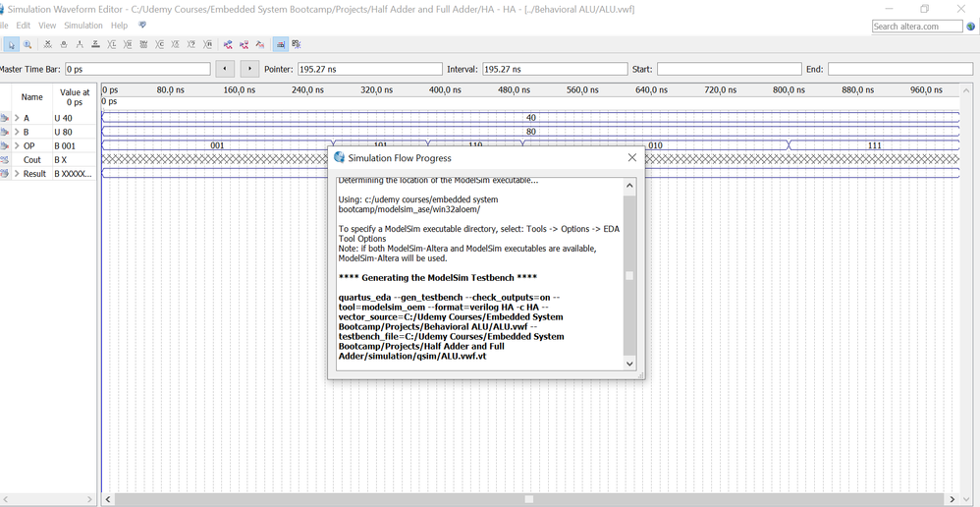Apply Random Values (R) tool

point(208,44)
